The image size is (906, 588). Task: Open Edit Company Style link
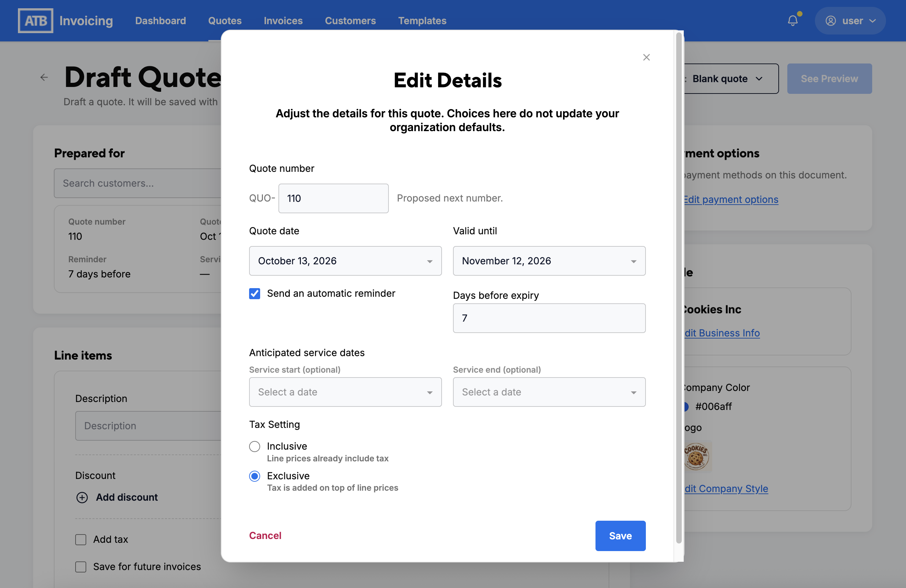[x=726, y=489]
